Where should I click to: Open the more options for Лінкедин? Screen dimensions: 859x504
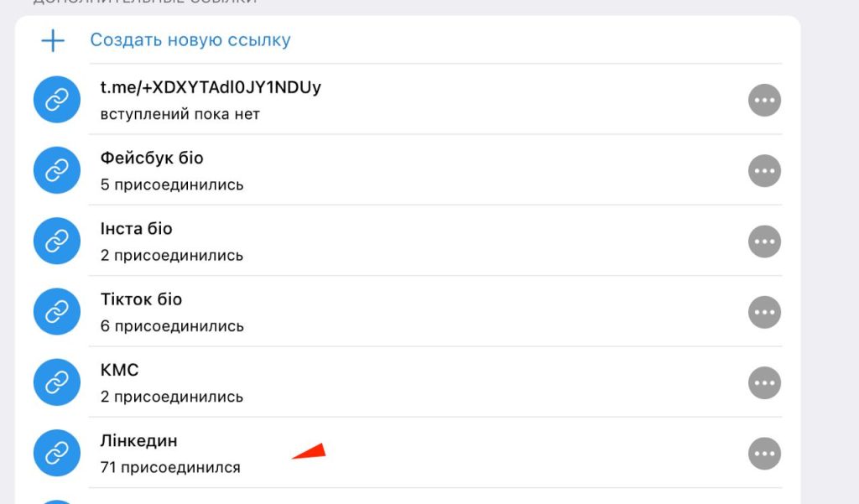click(764, 454)
